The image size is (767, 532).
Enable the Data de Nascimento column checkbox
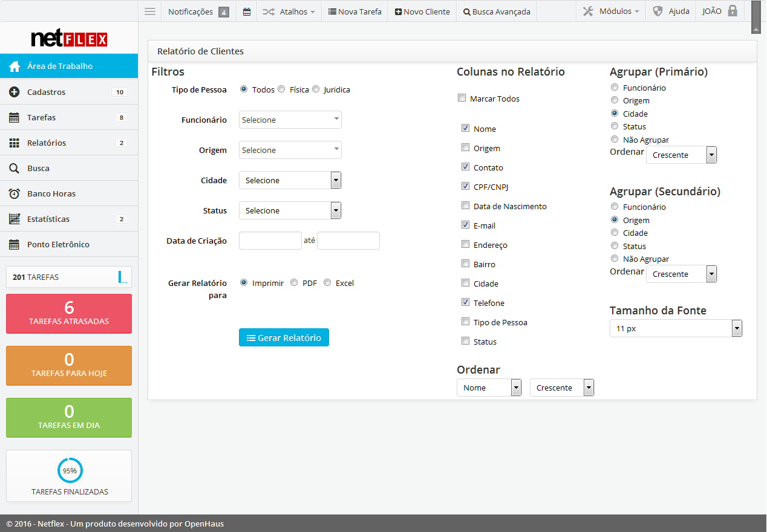click(465, 206)
